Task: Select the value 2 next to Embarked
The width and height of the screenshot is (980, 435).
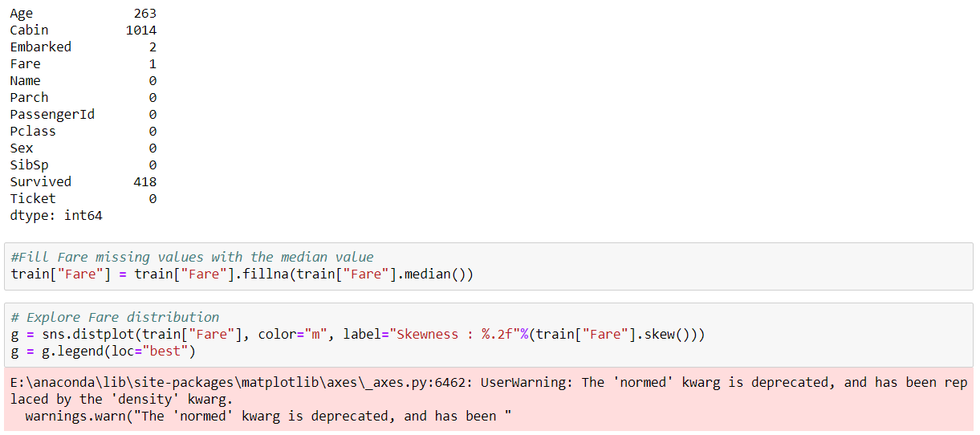Action: [x=152, y=47]
